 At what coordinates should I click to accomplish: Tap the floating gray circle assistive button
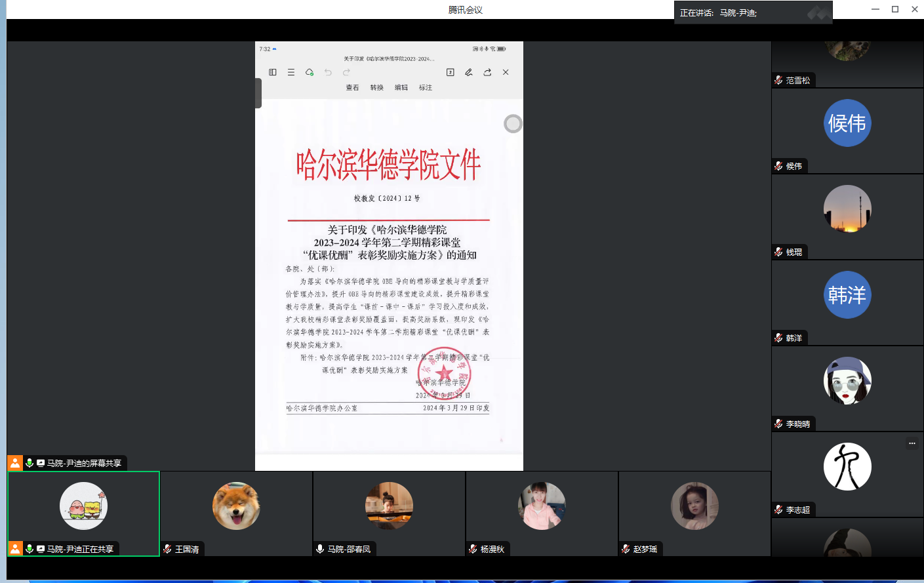click(513, 123)
